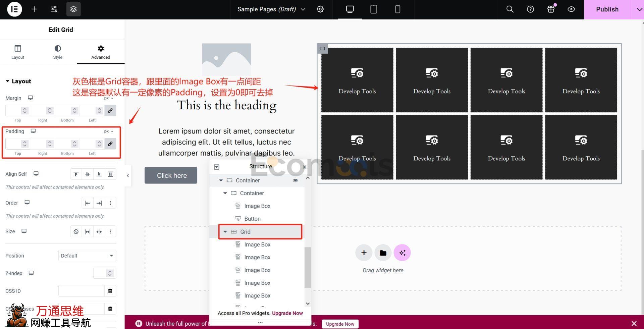Switch to the Layout tab
This screenshot has height=329, width=644.
point(18,52)
